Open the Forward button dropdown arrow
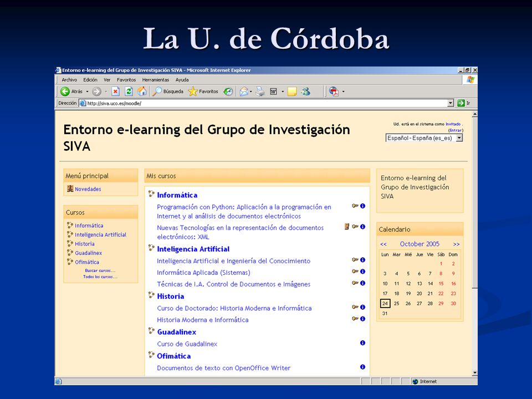The image size is (532, 399). point(106,91)
